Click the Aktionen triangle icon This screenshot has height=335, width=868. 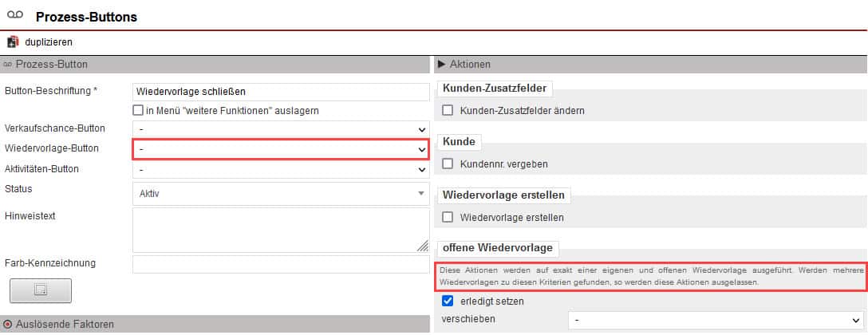click(441, 64)
